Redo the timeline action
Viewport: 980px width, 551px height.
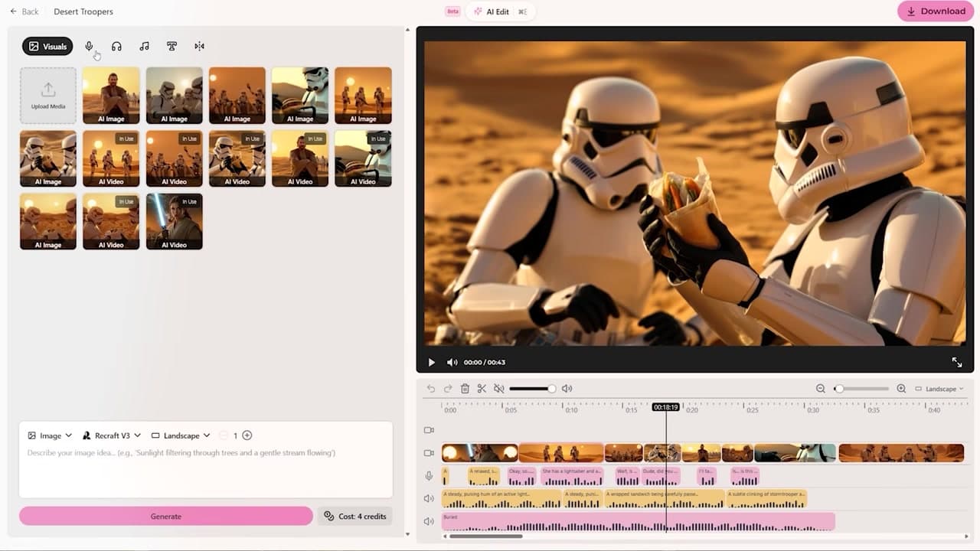coord(448,389)
